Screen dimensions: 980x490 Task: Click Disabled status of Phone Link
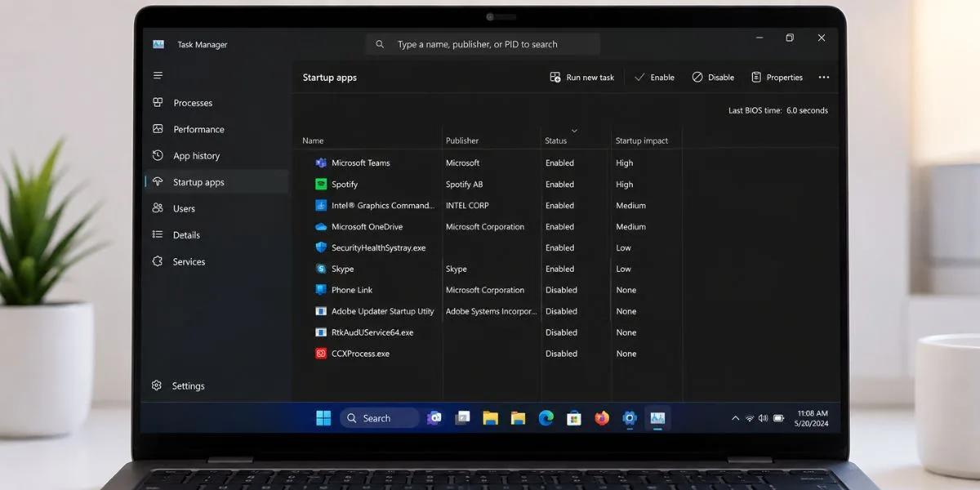coord(561,290)
